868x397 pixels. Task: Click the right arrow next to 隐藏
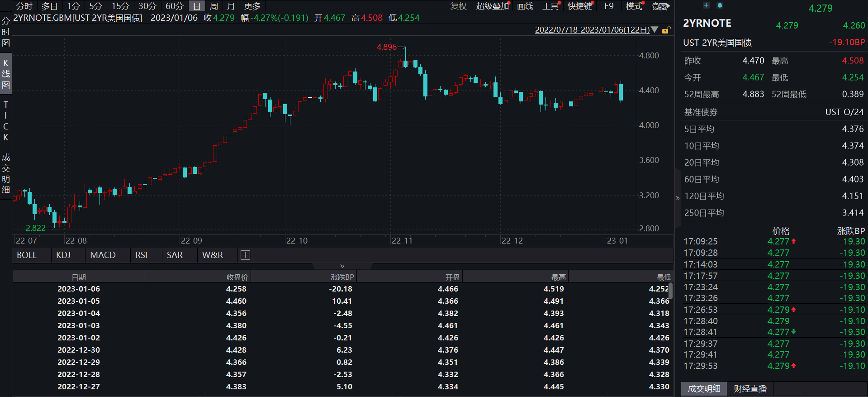[x=669, y=6]
